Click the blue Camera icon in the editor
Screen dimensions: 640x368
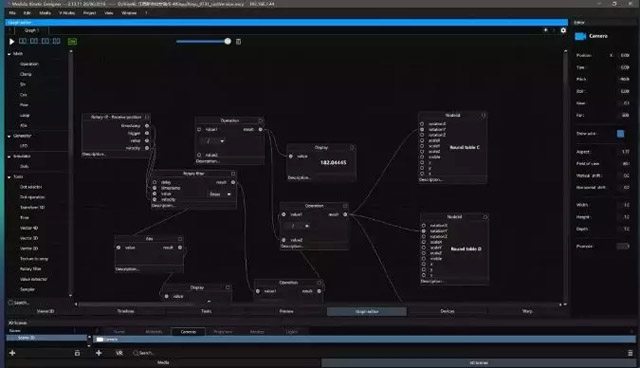coord(580,36)
